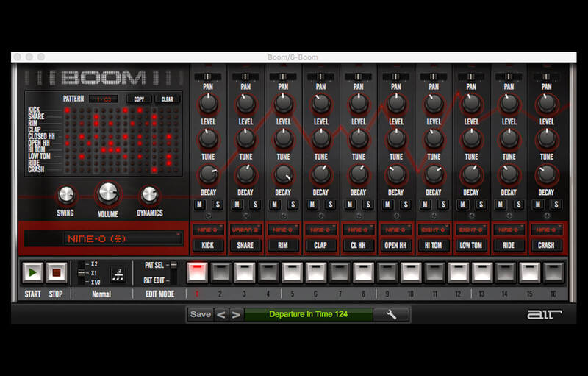Trigger the OPEN HH instrument pad
The image size is (588, 376).
click(396, 246)
